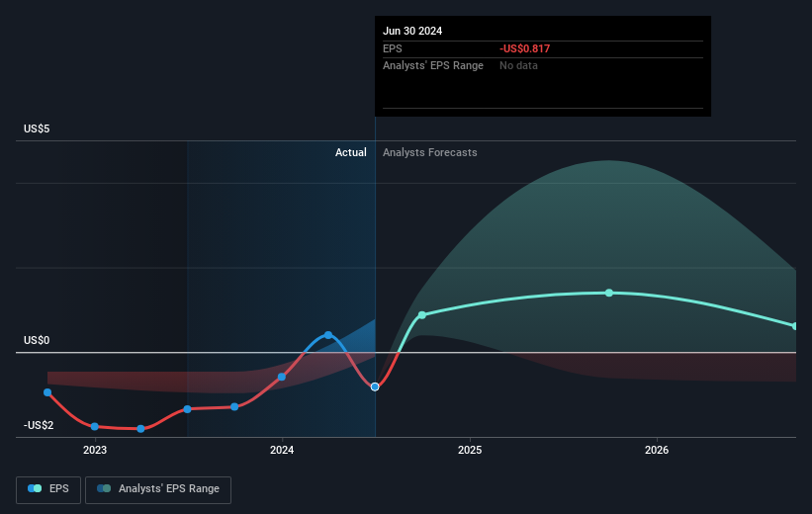Select the EPS data point at 2023 start
The image size is (812, 514).
point(94,427)
